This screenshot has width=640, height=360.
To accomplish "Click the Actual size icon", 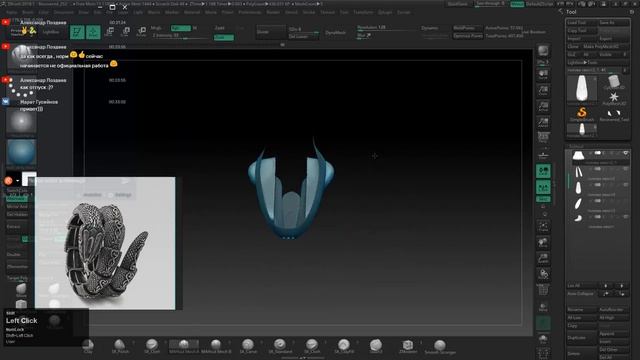I will tap(543, 106).
